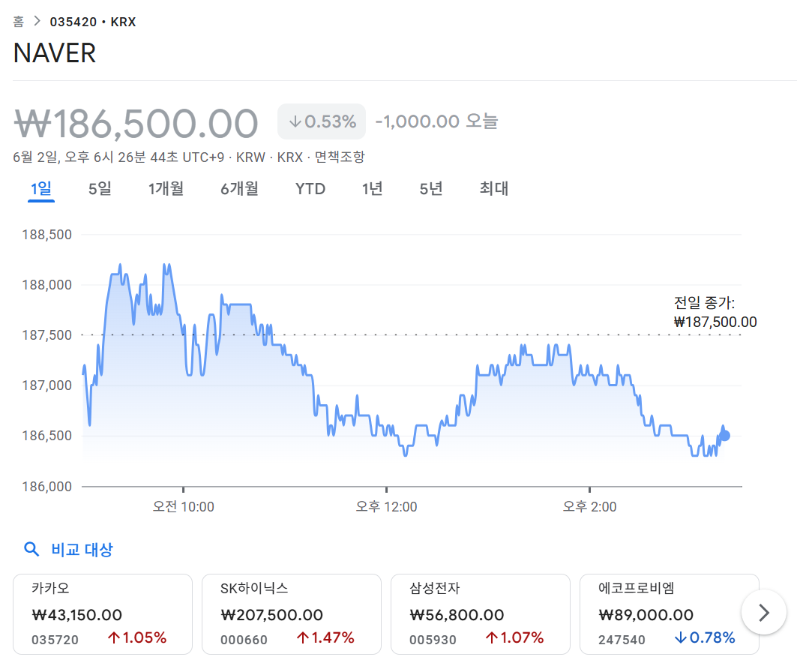Click the red up arrow on the SK하이닉스 card
Screen dimensions: 797x672
click(303, 637)
